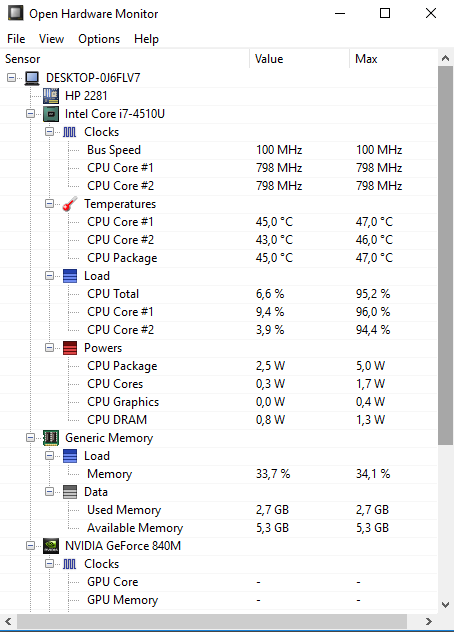Collapse the NVIDIA GeForce 840M node

[x=30, y=546]
